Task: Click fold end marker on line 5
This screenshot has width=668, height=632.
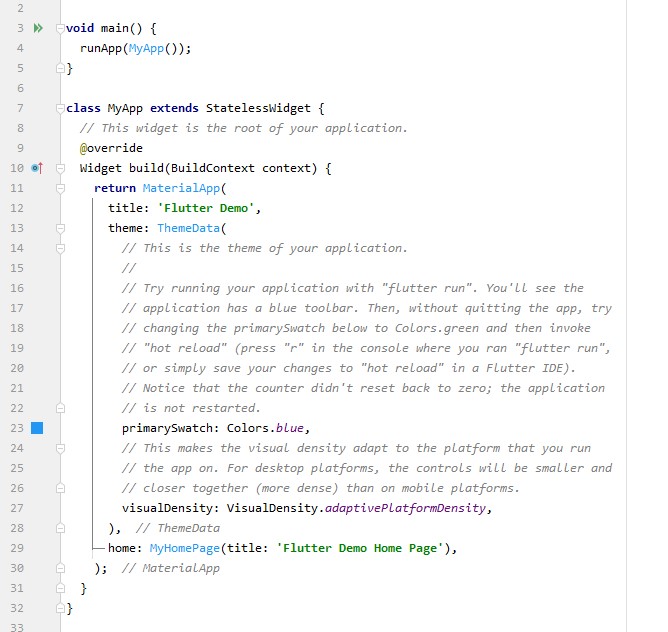Action: click(60, 68)
